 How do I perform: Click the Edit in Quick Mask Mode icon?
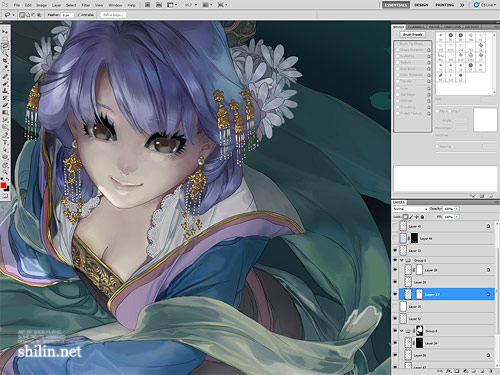pyautogui.click(x=5, y=196)
